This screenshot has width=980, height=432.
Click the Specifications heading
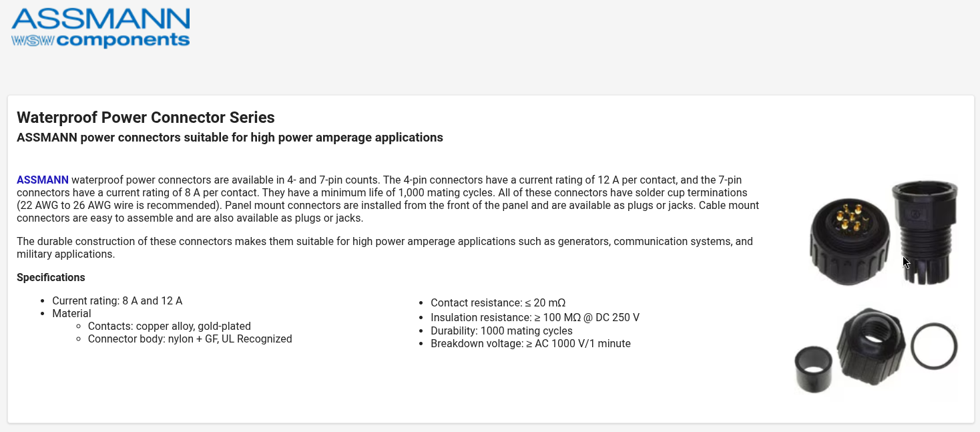pyautogui.click(x=51, y=277)
